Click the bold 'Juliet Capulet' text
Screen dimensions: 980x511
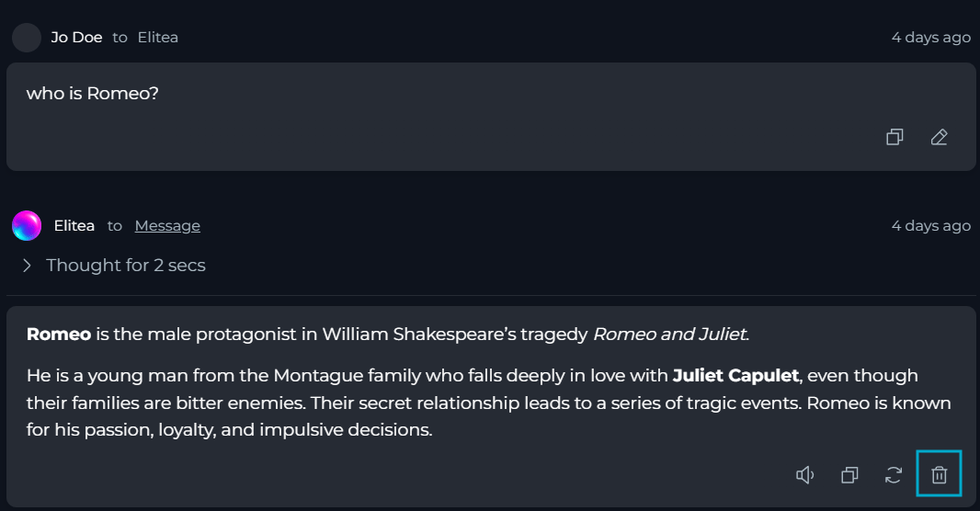(x=735, y=376)
